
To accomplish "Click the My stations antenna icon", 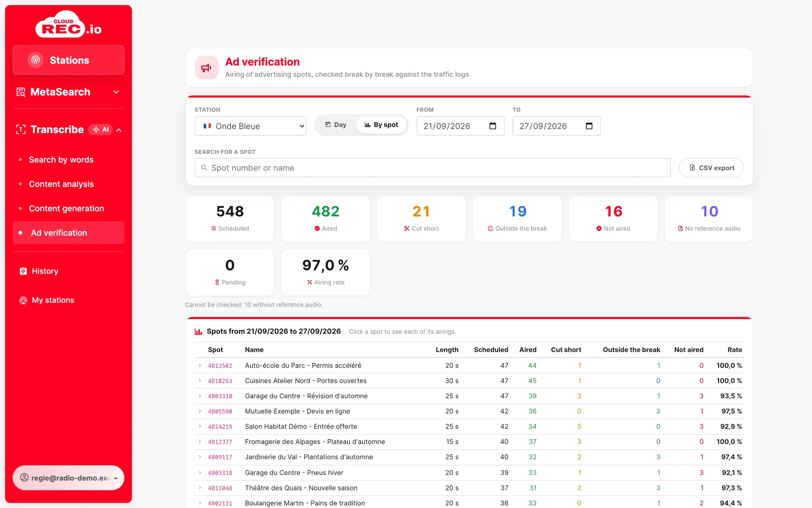I will pos(23,300).
